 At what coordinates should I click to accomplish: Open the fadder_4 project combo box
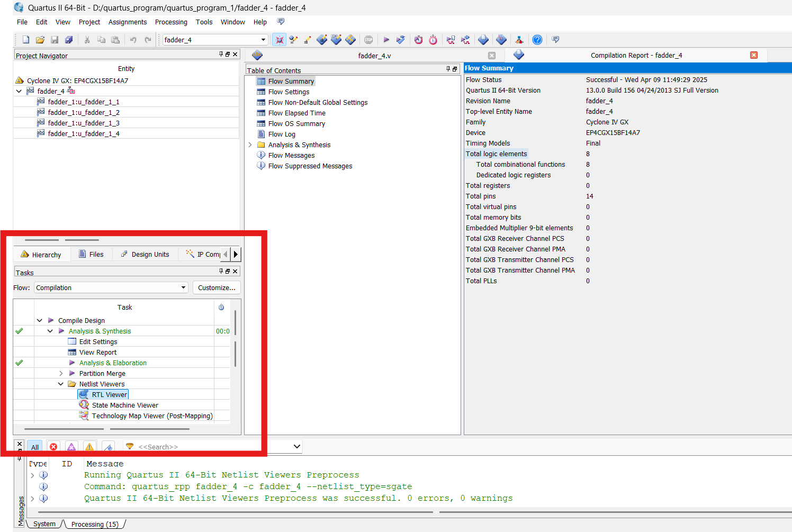(215, 40)
